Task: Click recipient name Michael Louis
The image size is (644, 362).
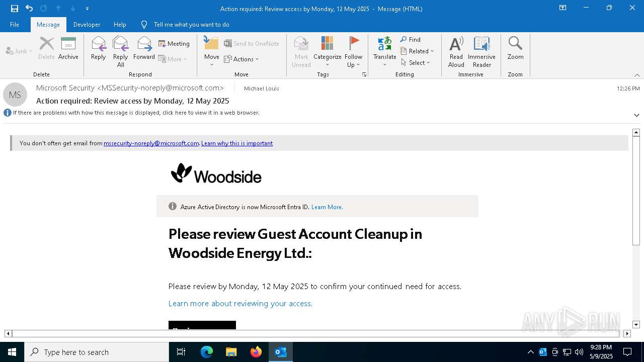Action: [262, 88]
